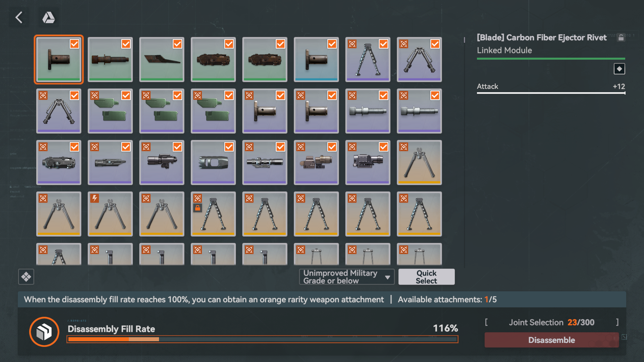The height and width of the screenshot is (362, 644).
Task: Select the purple muzzle brake item
Action: pos(213,163)
